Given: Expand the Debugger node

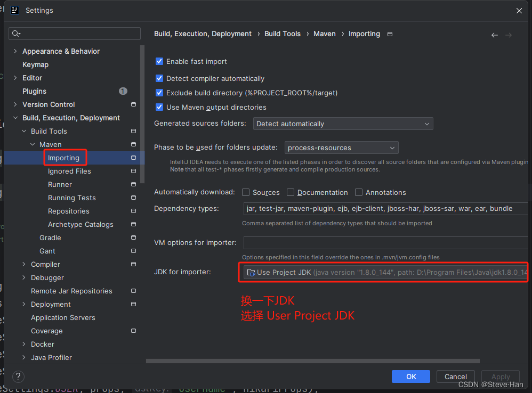Looking at the screenshot, I should (x=24, y=277).
